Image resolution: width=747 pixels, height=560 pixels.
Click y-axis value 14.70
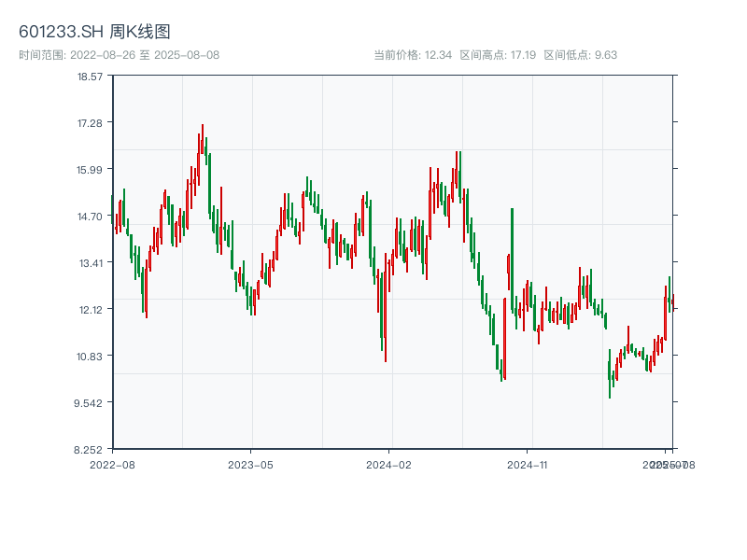pos(90,217)
